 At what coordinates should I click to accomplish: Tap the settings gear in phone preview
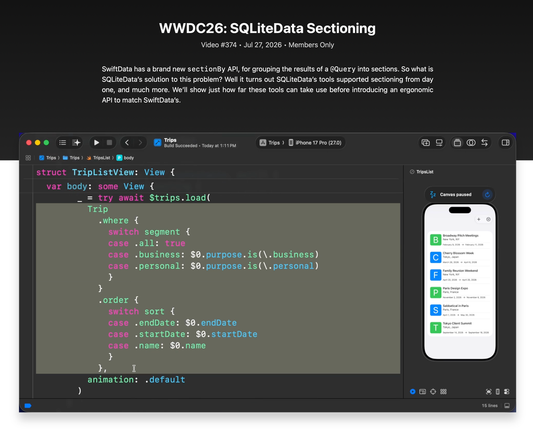point(488,219)
